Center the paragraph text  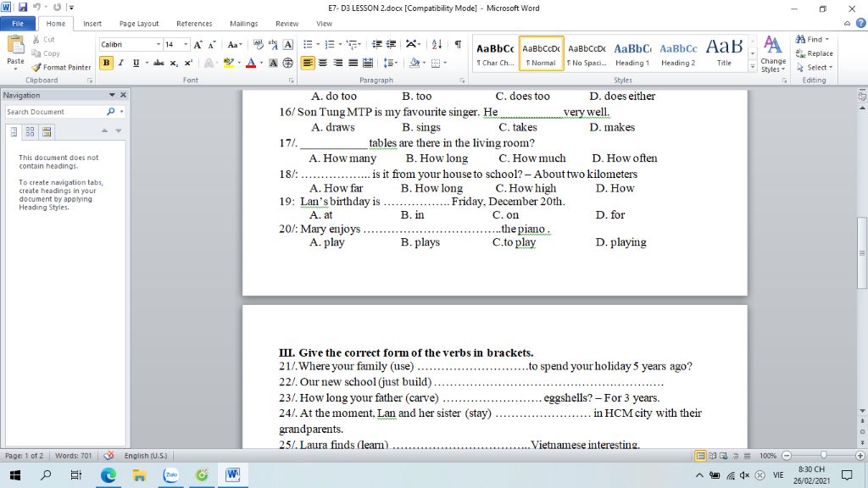click(323, 63)
